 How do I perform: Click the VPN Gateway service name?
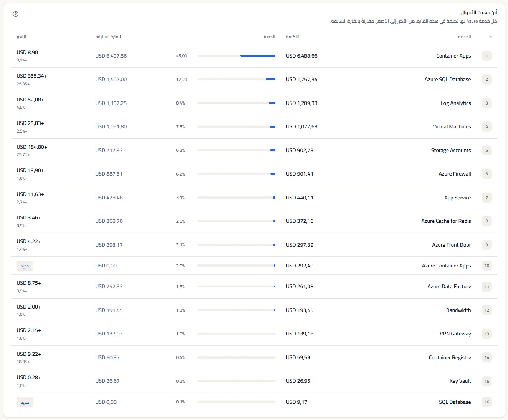coord(455,334)
